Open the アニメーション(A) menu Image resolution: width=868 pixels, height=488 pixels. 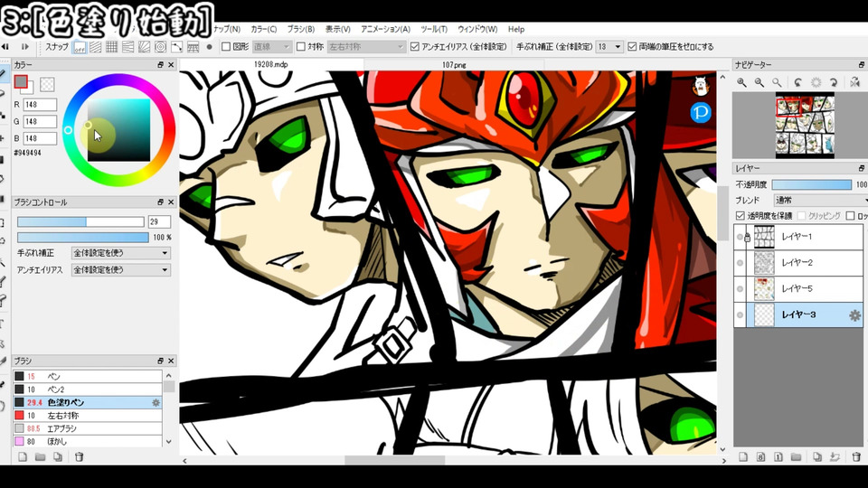[x=385, y=29]
